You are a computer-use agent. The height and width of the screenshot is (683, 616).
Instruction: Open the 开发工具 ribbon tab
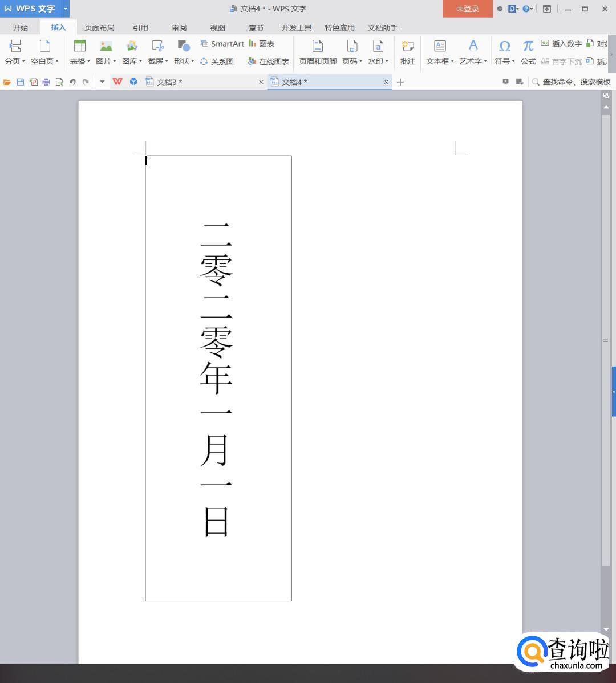296,28
